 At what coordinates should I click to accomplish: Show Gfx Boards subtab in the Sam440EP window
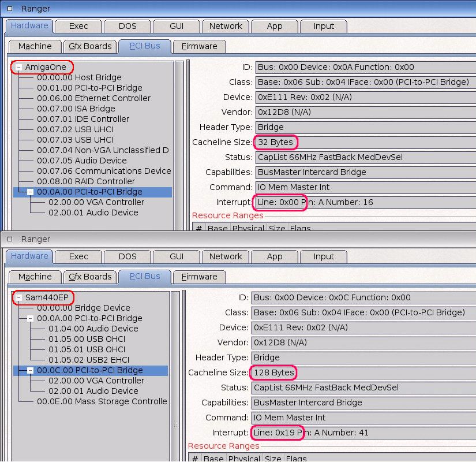click(90, 277)
